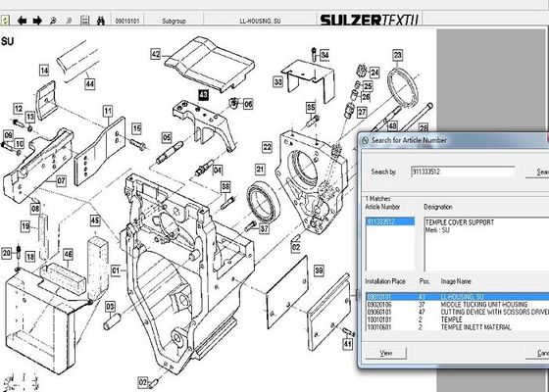Select row 09060101 CUTTING DEVICE WITH SCISSORS
Screen dimensions: 549x392
click(457, 313)
